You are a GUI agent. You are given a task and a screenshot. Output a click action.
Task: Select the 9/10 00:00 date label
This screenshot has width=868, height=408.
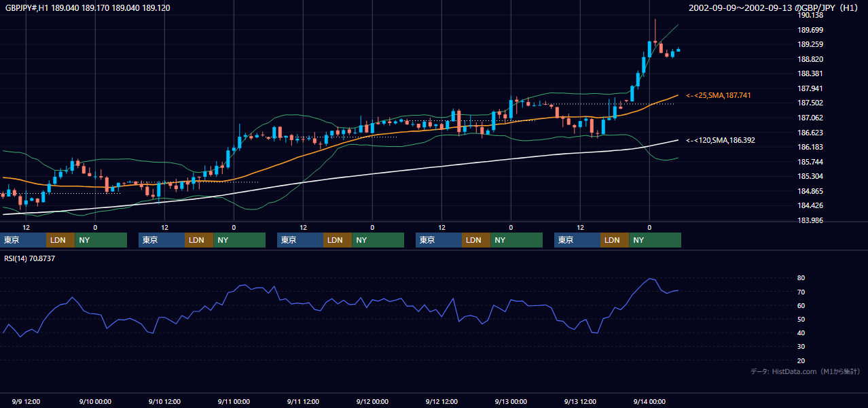tap(96, 402)
